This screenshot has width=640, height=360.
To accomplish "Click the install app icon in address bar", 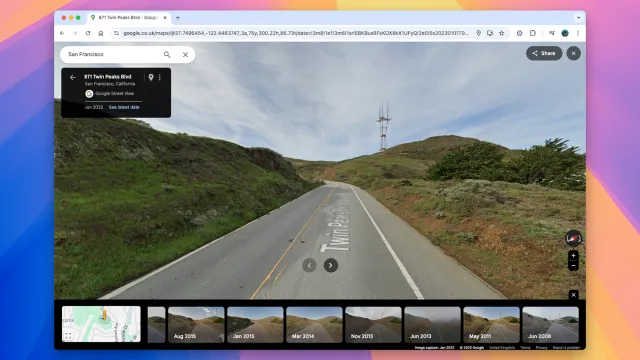I will click(x=490, y=33).
